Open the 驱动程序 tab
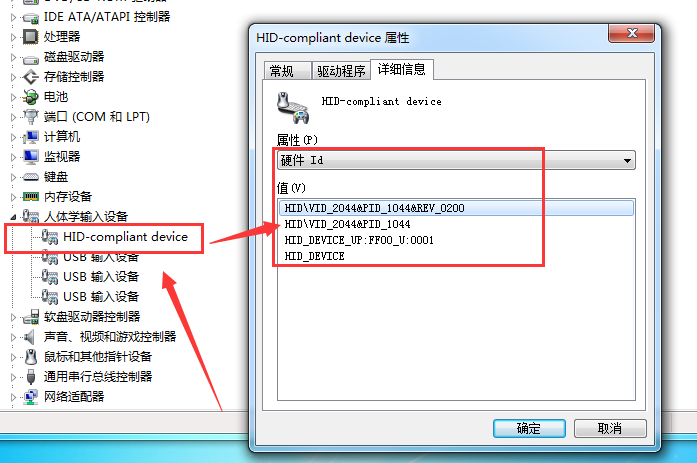This screenshot has width=697, height=463. coord(341,71)
